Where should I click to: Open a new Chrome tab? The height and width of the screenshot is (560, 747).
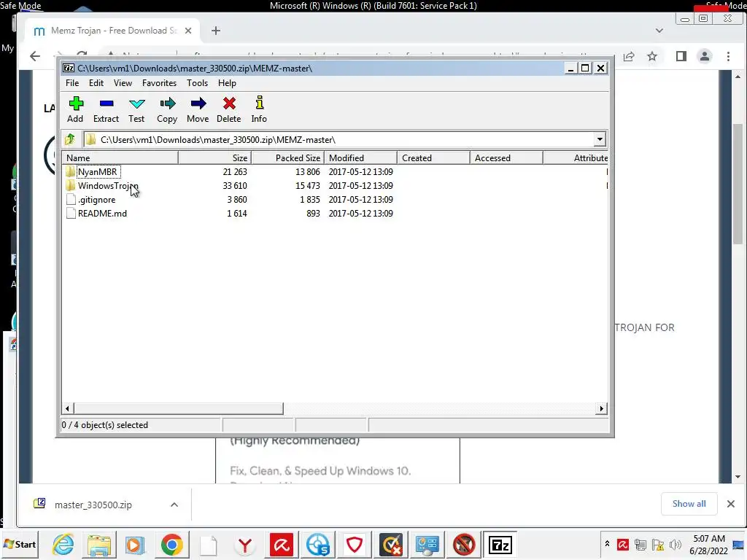point(216,31)
